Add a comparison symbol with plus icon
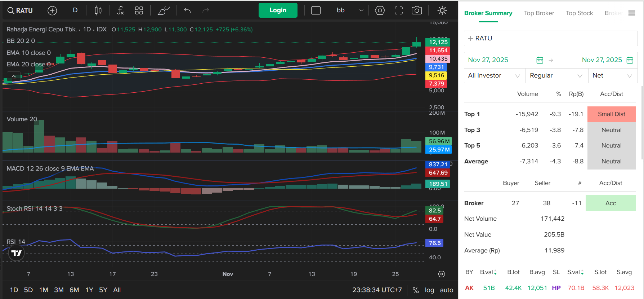This screenshot has width=644, height=299. pyautogui.click(x=52, y=10)
